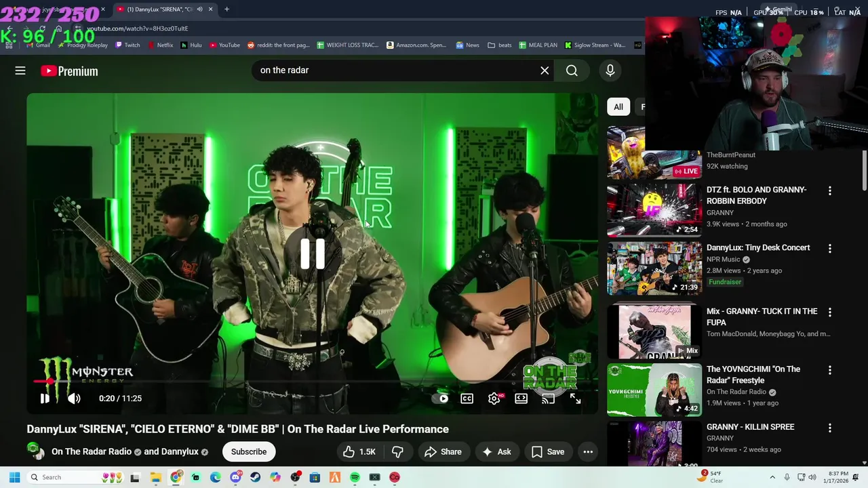Open the Twitch bookmark
This screenshot has height=488, width=868.
pos(127,45)
